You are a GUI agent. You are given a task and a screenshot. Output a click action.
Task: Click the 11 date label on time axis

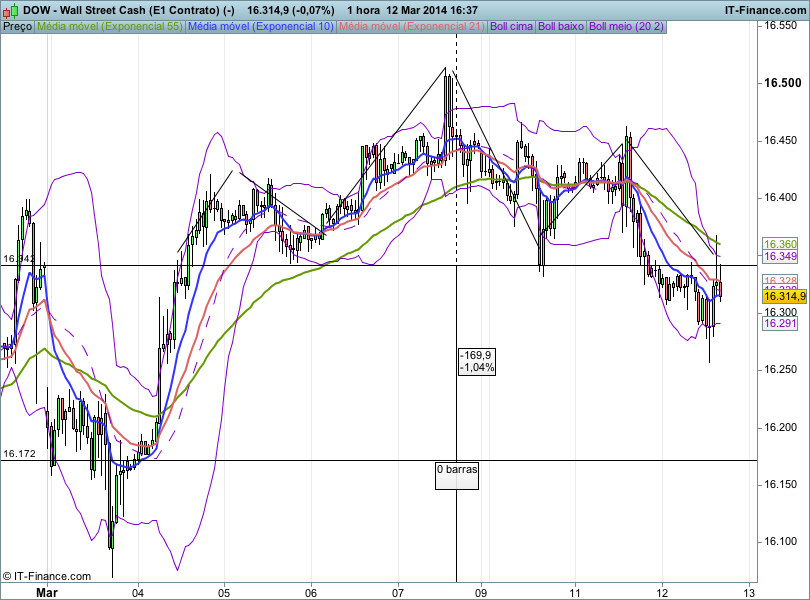575,592
